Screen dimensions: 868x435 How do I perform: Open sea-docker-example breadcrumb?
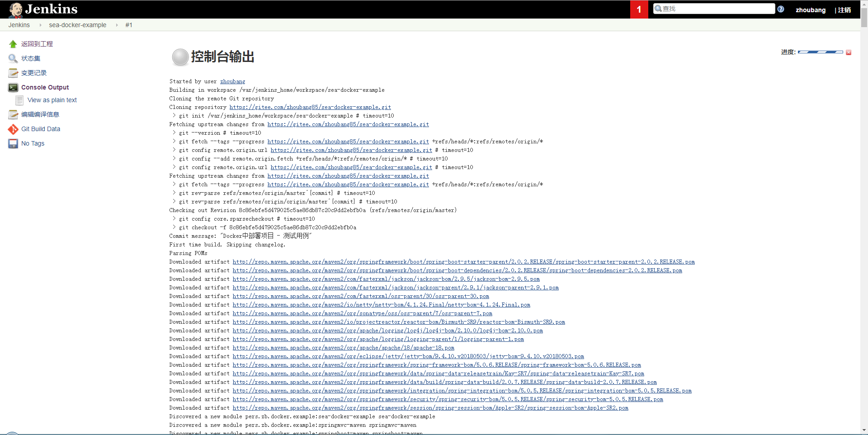click(78, 25)
